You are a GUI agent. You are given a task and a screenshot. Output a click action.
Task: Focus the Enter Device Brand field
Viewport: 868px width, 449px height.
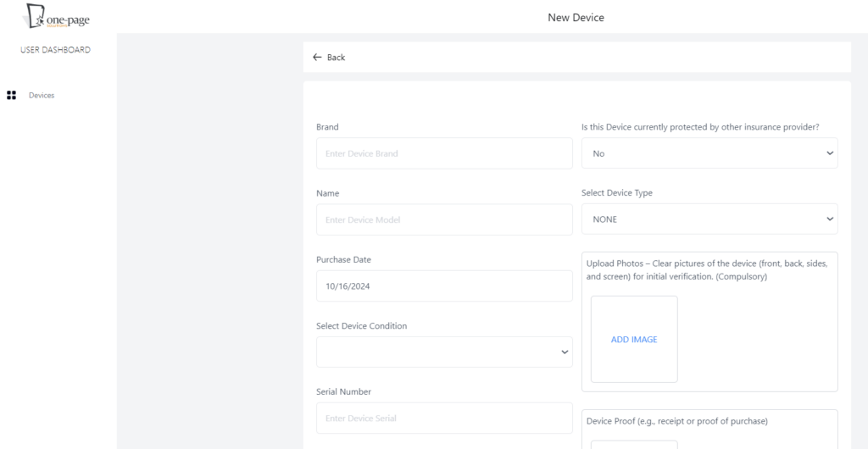pyautogui.click(x=443, y=153)
